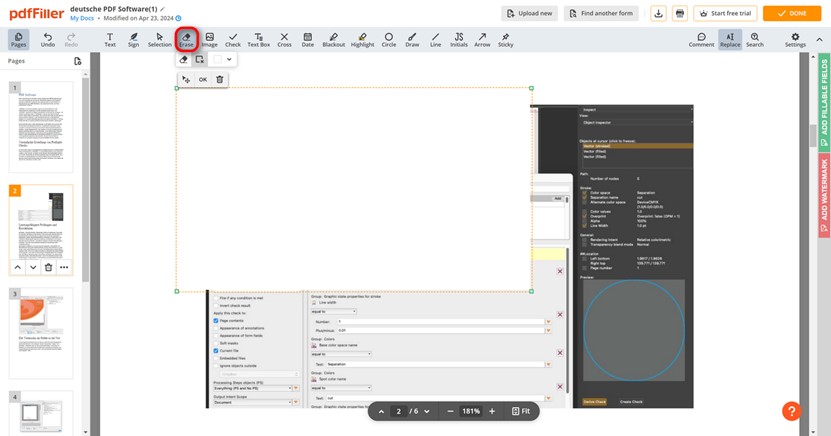831x436 pixels.
Task: Delete the erase area with trash icon
Action: click(x=220, y=79)
